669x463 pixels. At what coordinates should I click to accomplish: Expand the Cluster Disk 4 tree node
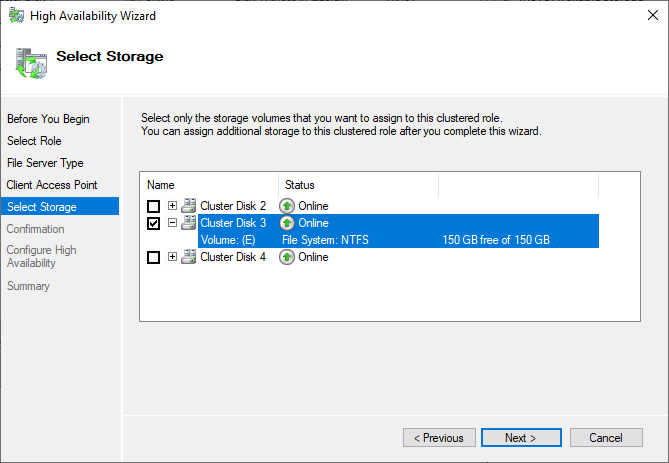(172, 257)
